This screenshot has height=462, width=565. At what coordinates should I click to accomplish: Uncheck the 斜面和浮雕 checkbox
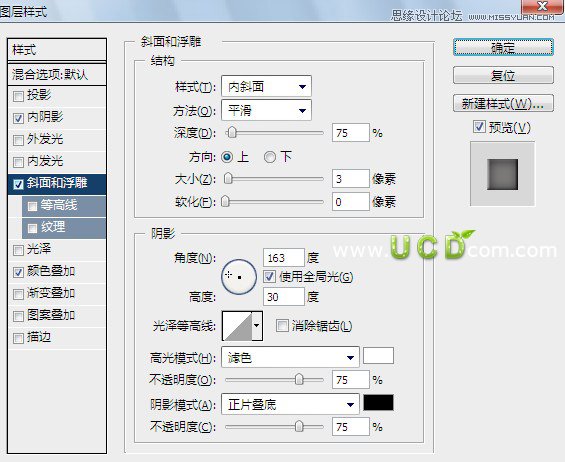[18, 184]
